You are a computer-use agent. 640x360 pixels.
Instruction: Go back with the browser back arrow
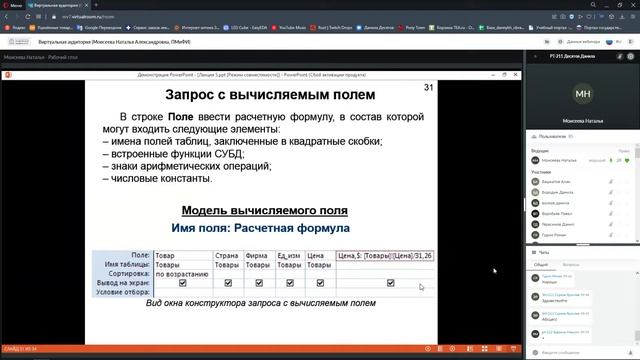coord(6,17)
